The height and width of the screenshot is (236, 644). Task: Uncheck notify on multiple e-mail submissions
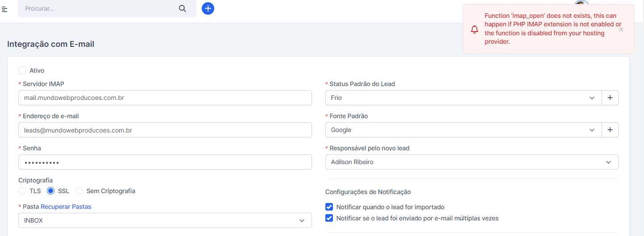tap(329, 218)
